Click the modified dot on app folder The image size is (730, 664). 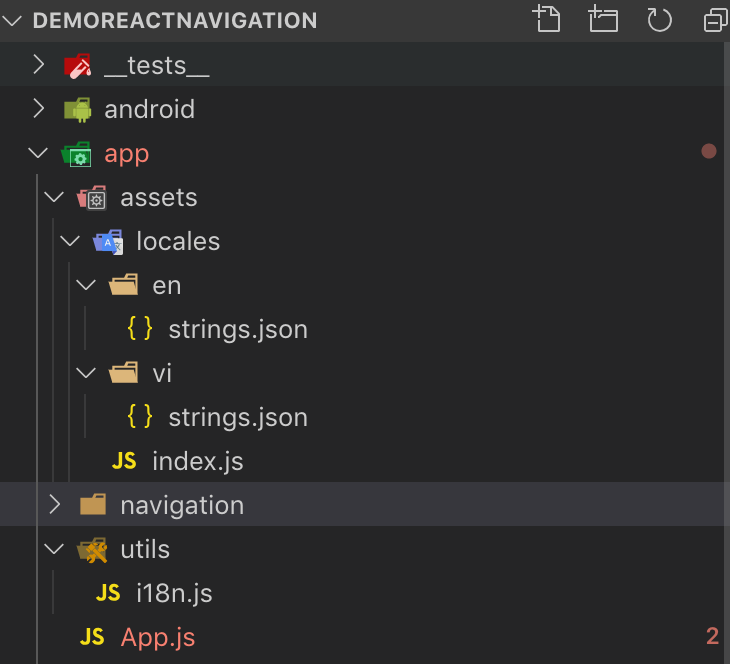[x=709, y=152]
